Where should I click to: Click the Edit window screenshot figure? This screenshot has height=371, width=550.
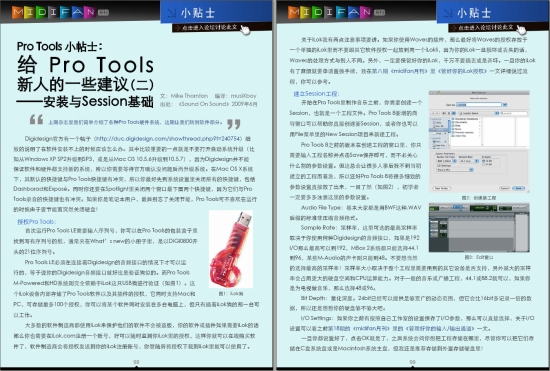pyautogui.click(x=479, y=228)
